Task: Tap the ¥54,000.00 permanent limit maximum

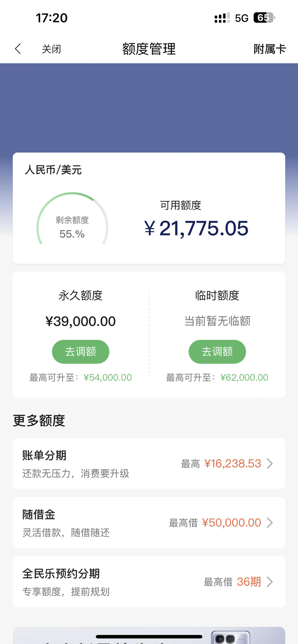Action: click(108, 378)
